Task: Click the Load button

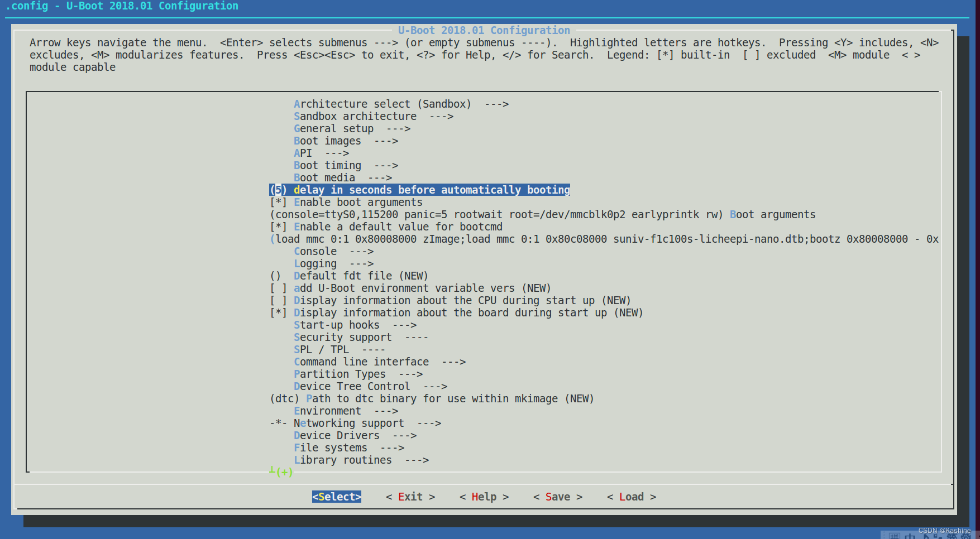Action: pos(631,497)
